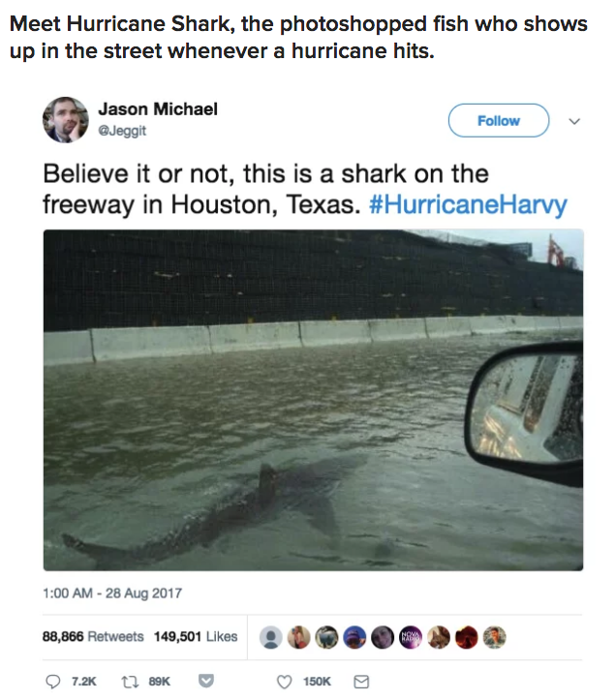Expand the tweet options chevron
615x700 pixels.
coord(573,121)
